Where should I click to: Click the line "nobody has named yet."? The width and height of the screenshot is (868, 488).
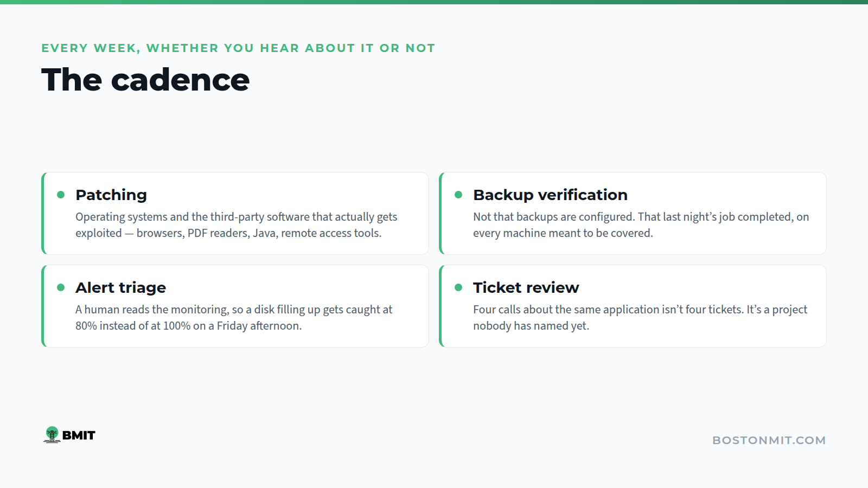531,326
